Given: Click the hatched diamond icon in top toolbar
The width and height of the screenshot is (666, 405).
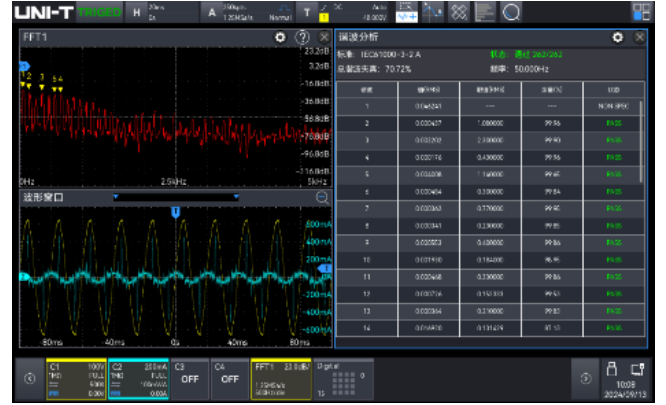Looking at the screenshot, I should pyautogui.click(x=458, y=12).
